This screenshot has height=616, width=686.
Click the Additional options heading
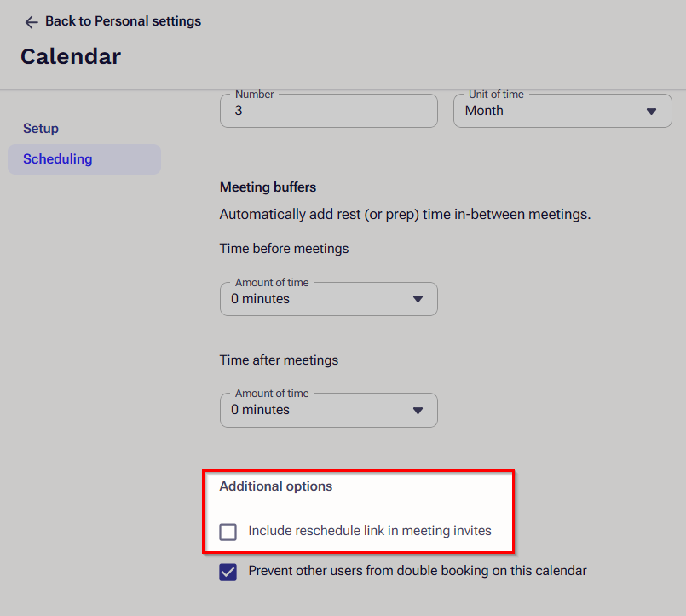(x=275, y=486)
